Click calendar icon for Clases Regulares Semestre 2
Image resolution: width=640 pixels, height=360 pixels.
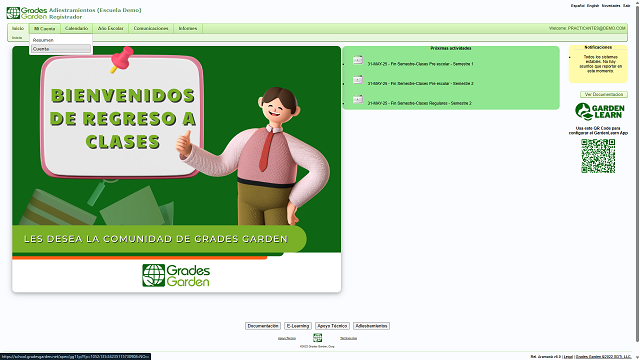(x=358, y=100)
